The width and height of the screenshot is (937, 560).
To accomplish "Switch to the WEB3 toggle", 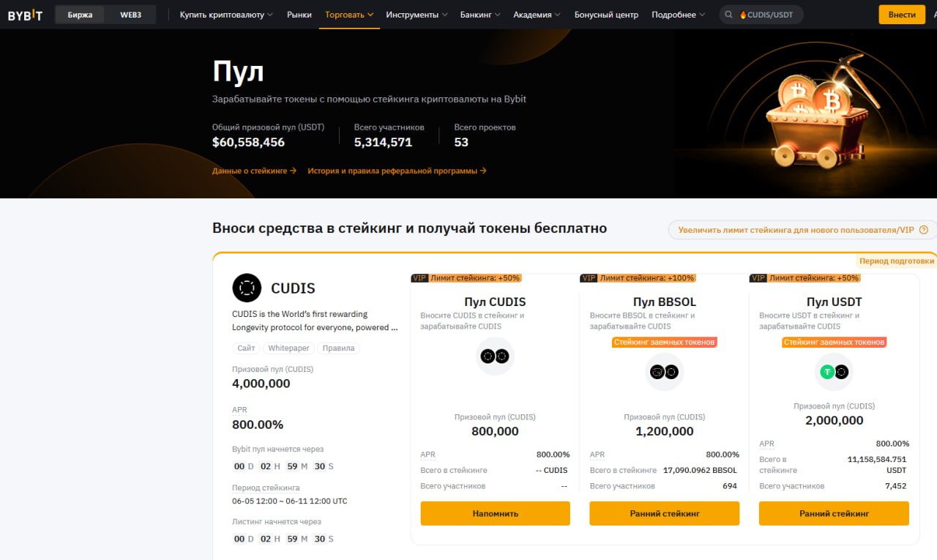I will [x=130, y=15].
